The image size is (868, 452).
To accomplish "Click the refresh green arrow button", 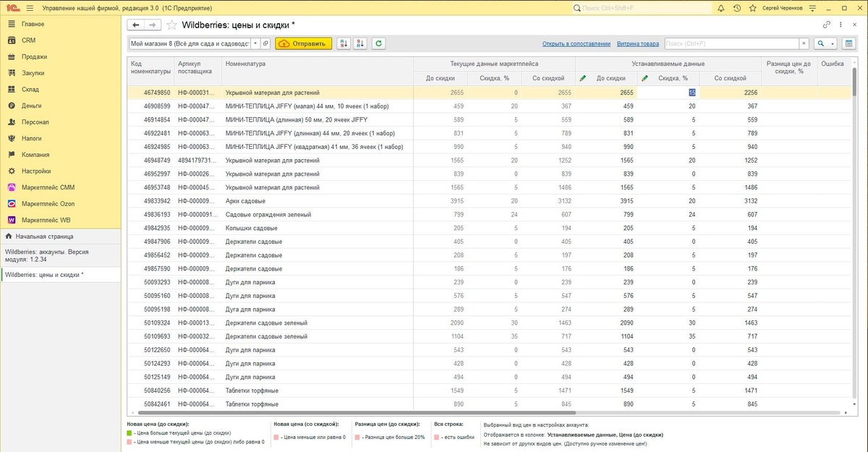I will click(x=378, y=43).
